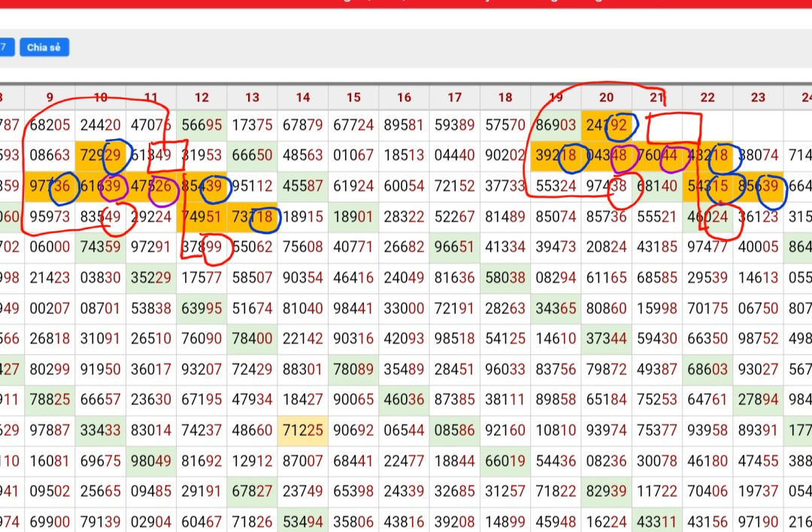Select the orange cell 74951
This screenshot has height=532, width=812.
pos(201,217)
